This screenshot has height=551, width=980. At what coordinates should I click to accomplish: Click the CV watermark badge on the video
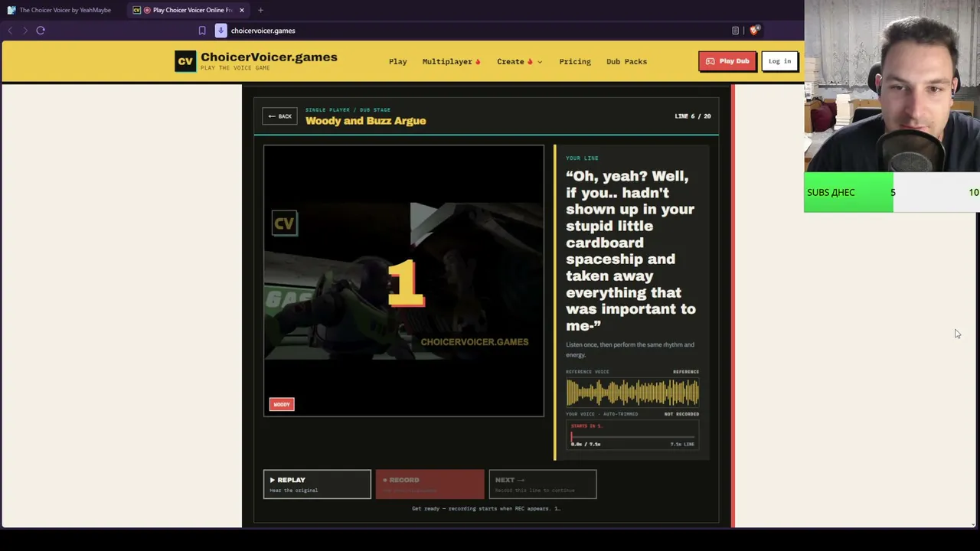click(x=284, y=223)
